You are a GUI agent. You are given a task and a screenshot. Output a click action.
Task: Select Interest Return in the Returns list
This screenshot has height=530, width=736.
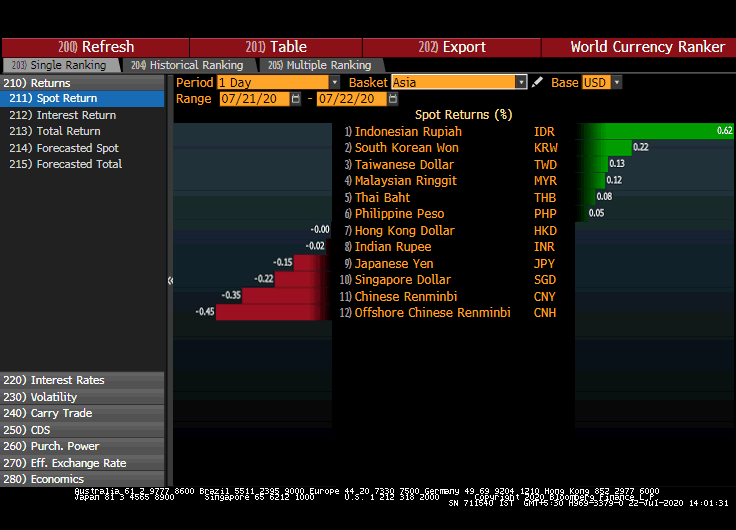[x=76, y=115]
